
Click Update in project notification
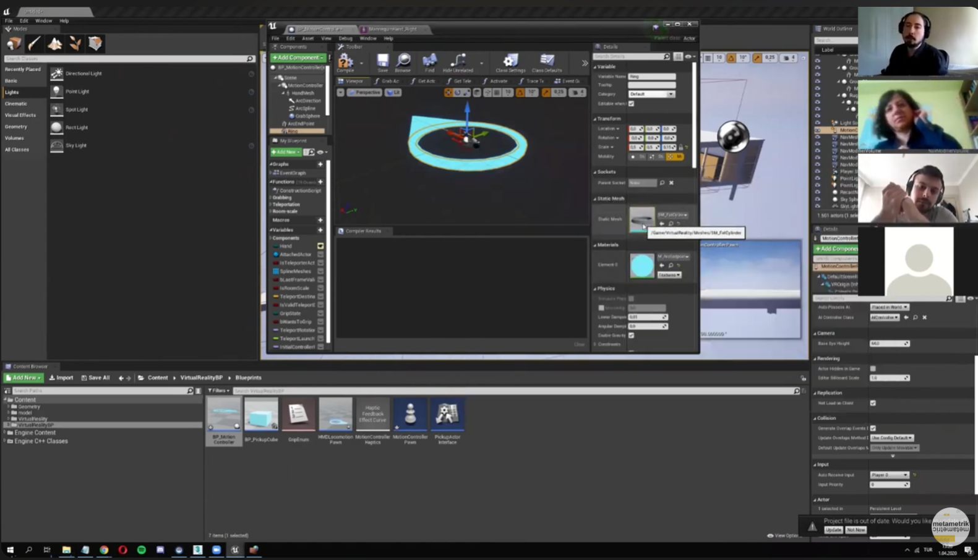pos(833,530)
